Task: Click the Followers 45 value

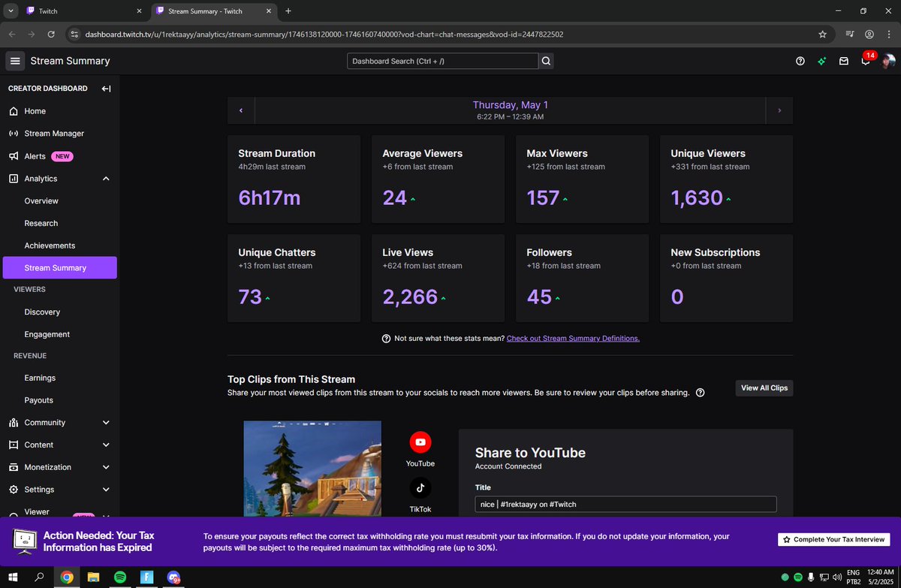Action: tap(539, 297)
